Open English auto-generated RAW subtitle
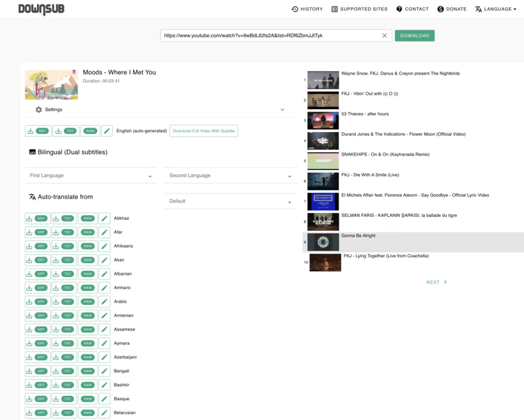 click(x=90, y=131)
